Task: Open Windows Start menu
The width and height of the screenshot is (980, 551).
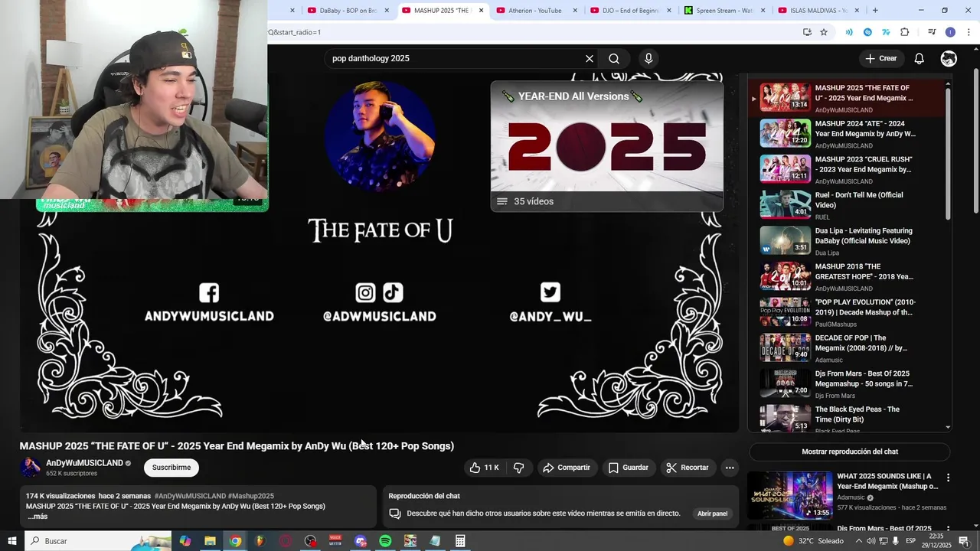Action: 12,541
